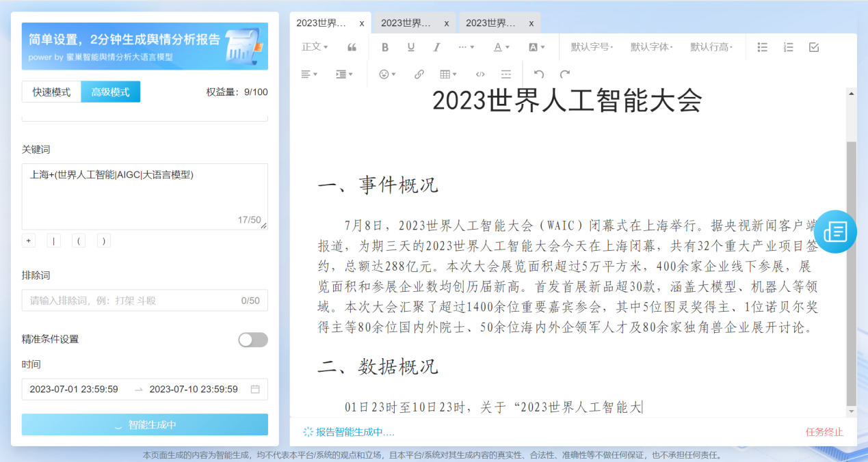Click the blue floating report icon on the right
This screenshot has height=462, width=868.
[835, 232]
